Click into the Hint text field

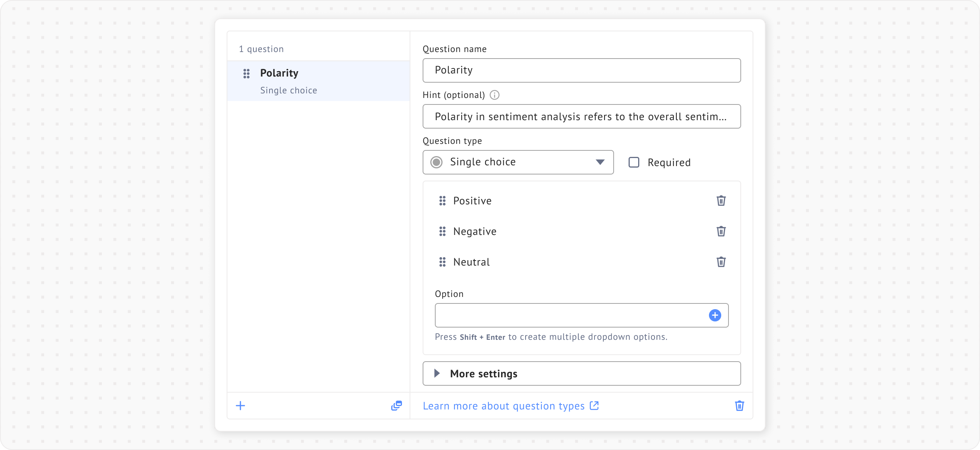click(581, 116)
